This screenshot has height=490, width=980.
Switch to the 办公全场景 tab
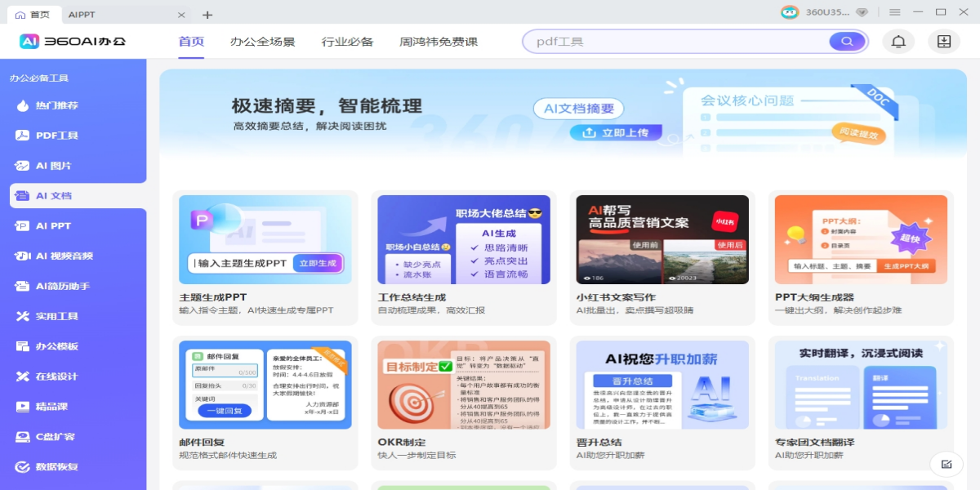262,42
